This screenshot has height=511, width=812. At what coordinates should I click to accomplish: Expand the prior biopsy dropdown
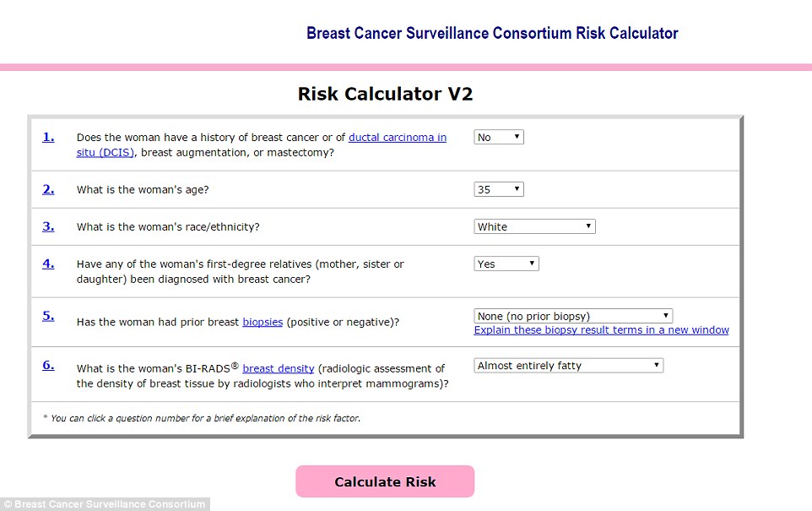(x=573, y=316)
